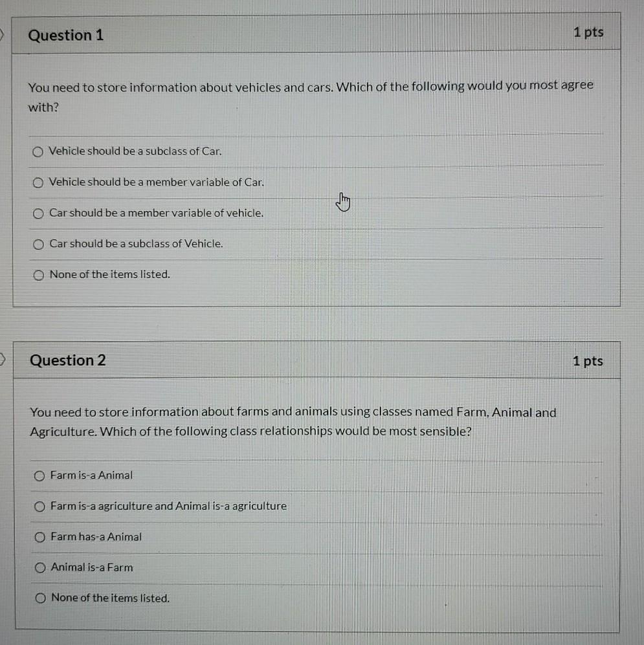This screenshot has height=645, width=644.
Task: Choose "Farm is-a agriculture and Animal is-a agriculture"
Action: tap(39, 506)
